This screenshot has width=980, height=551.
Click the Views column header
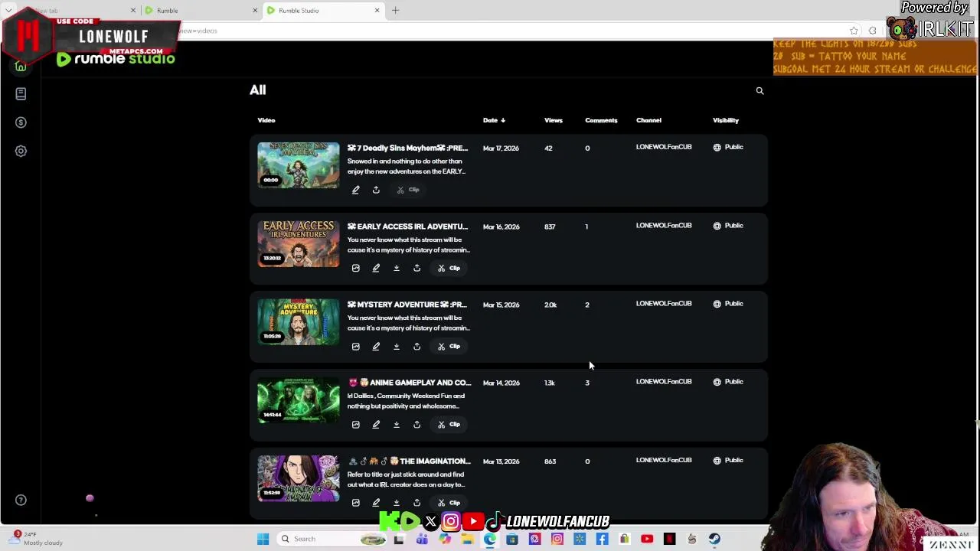pos(553,120)
